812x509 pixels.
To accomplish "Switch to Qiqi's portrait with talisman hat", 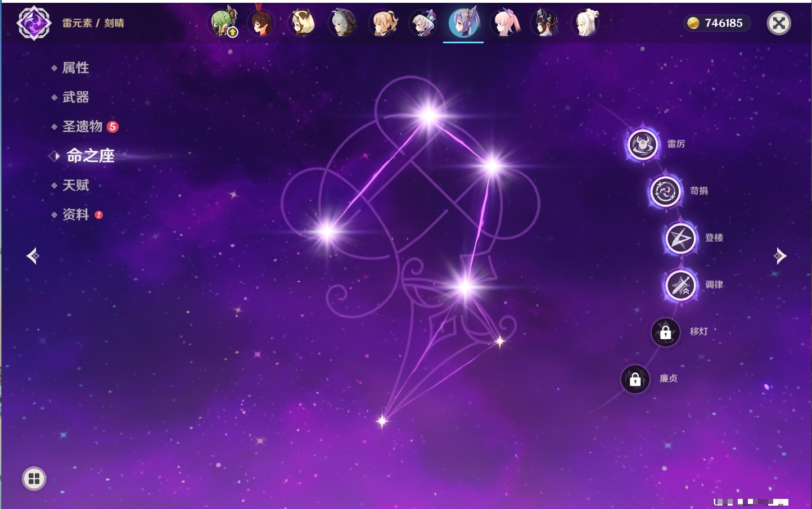I will click(x=423, y=23).
